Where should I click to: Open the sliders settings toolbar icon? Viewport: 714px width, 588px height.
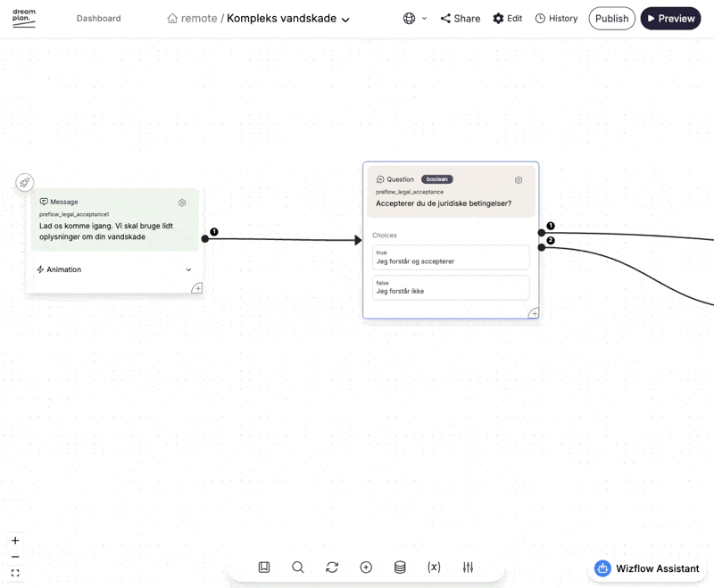tap(468, 567)
